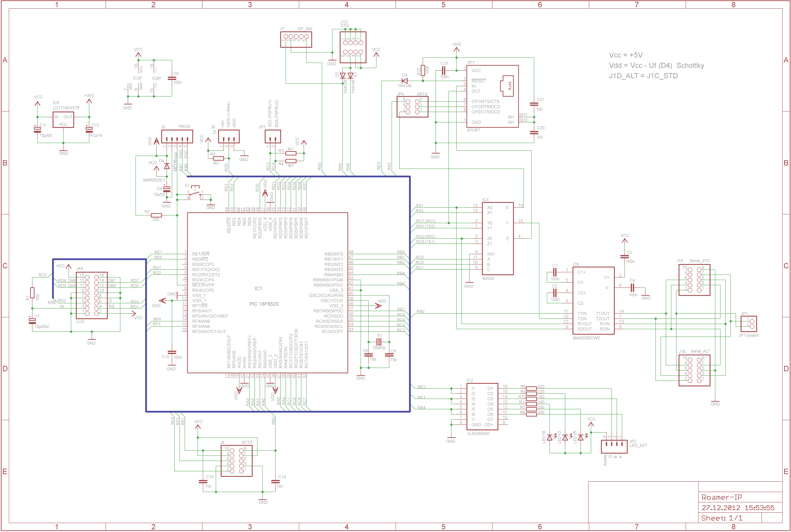Click the J1C STD connector symbol

353,47
